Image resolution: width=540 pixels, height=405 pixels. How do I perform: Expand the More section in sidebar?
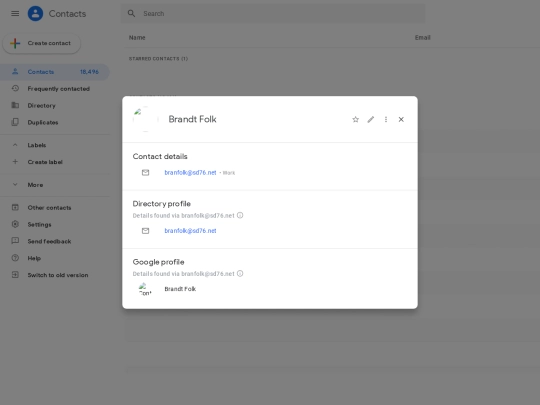pyautogui.click(x=15, y=185)
